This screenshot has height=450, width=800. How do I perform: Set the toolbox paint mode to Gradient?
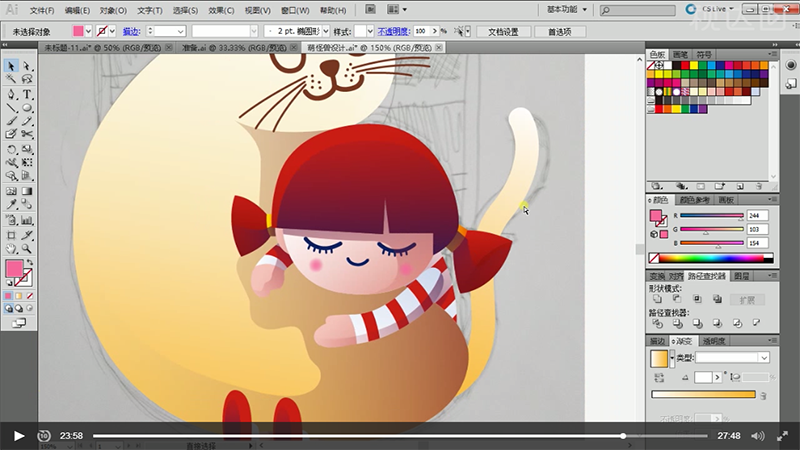pos(19,296)
